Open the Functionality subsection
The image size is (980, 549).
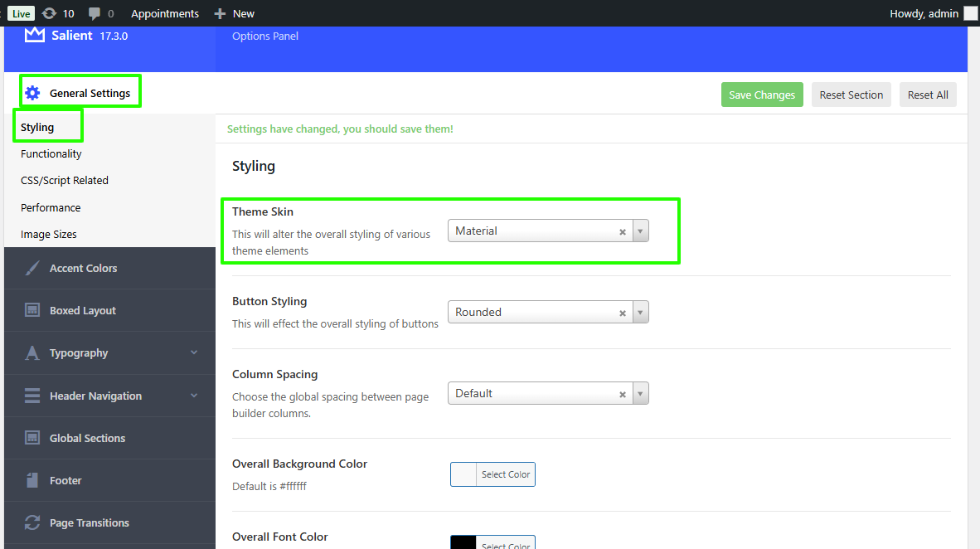click(x=51, y=153)
